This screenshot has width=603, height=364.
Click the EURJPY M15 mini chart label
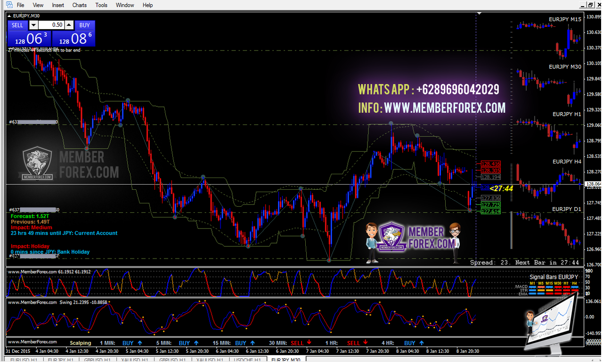565,19
